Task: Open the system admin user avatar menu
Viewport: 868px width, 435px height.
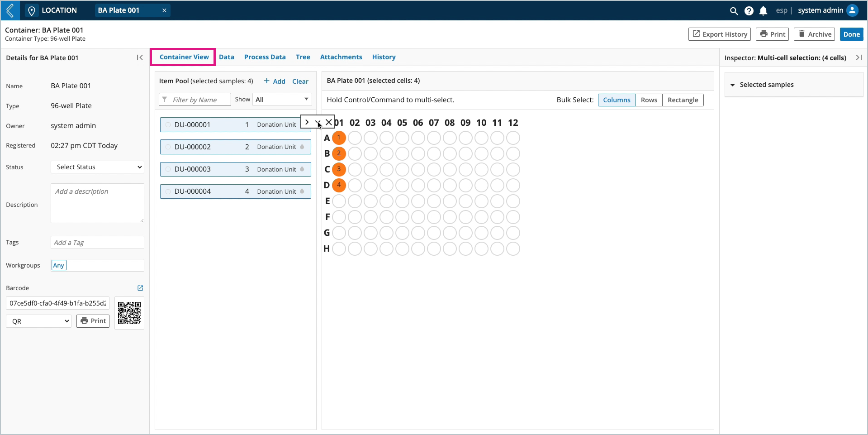Action: (852, 10)
